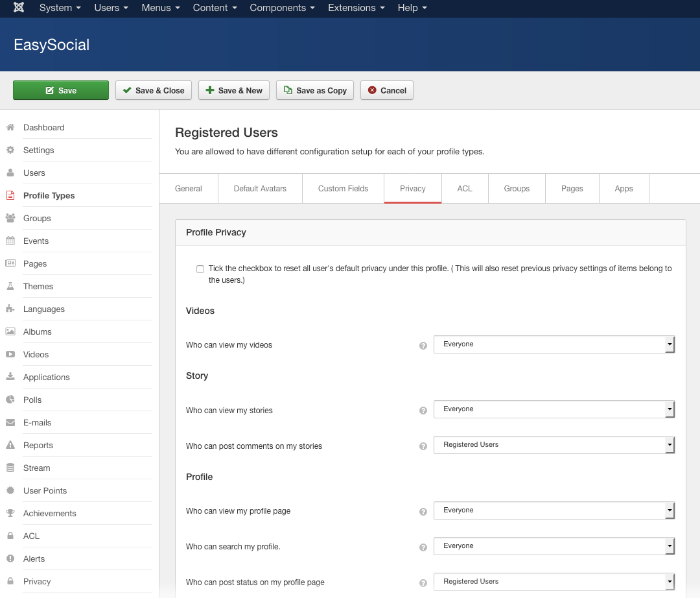Switch to the Apps tab
This screenshot has height=598, width=700.
click(624, 189)
